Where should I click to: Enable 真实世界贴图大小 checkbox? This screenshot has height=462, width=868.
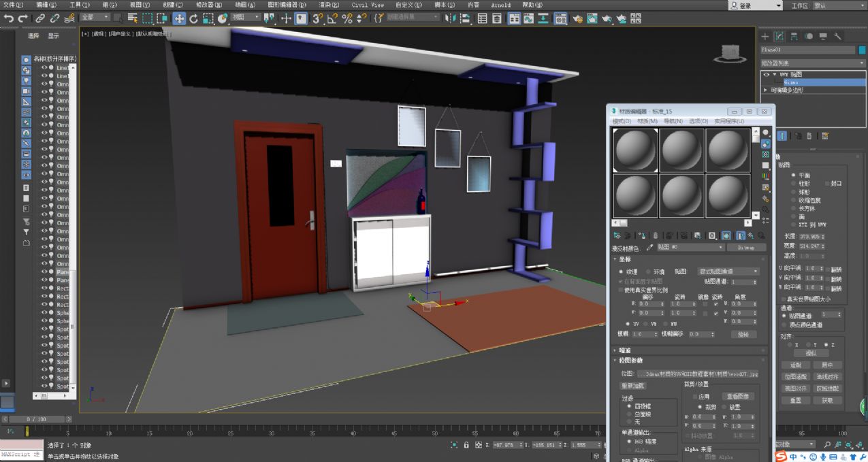click(783, 299)
